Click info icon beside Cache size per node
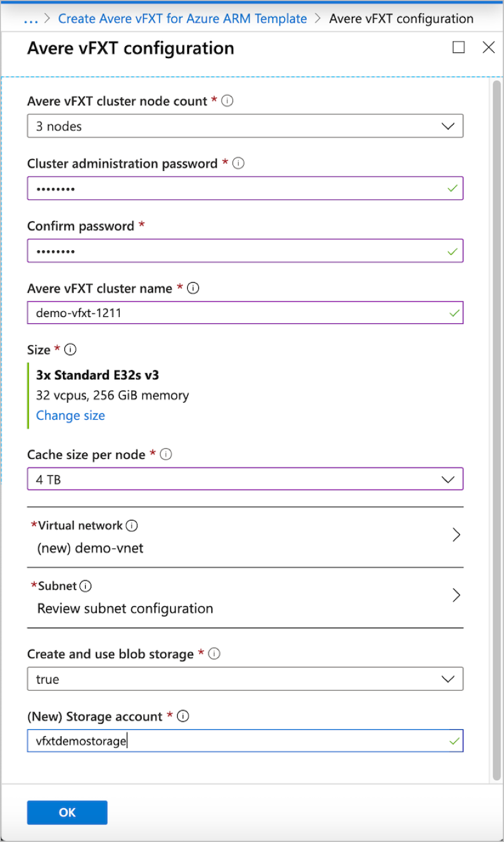 166,454
